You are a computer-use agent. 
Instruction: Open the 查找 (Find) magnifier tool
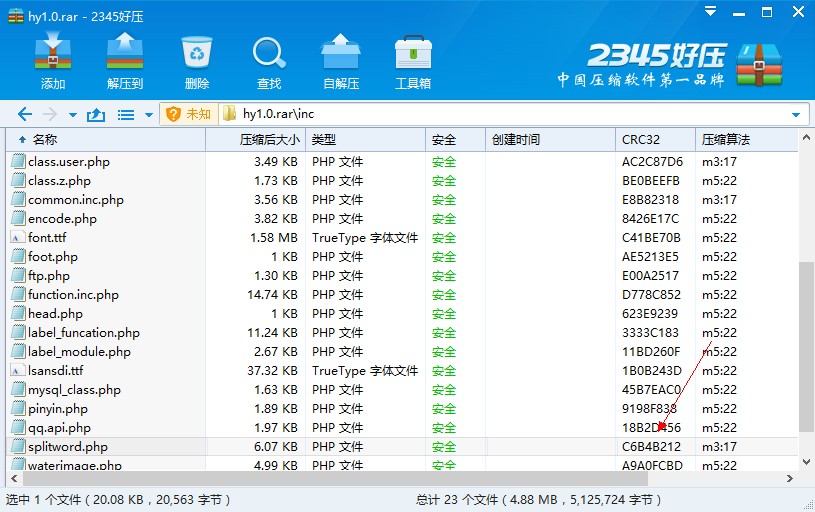(x=269, y=52)
